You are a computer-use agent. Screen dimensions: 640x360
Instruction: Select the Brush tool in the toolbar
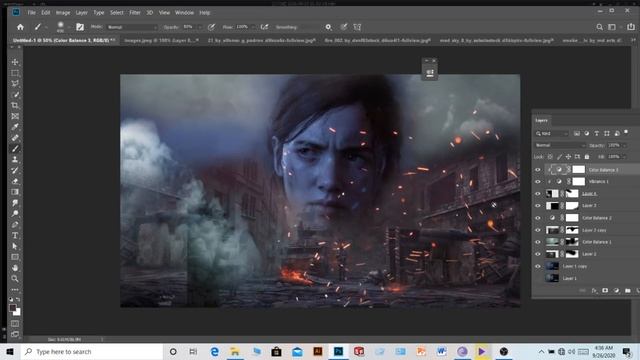click(15, 149)
